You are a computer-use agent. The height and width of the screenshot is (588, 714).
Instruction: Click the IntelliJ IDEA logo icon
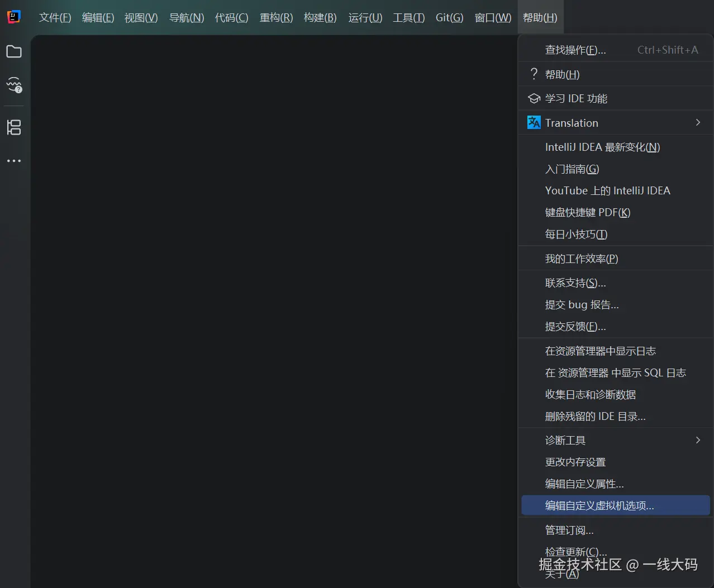coord(14,17)
